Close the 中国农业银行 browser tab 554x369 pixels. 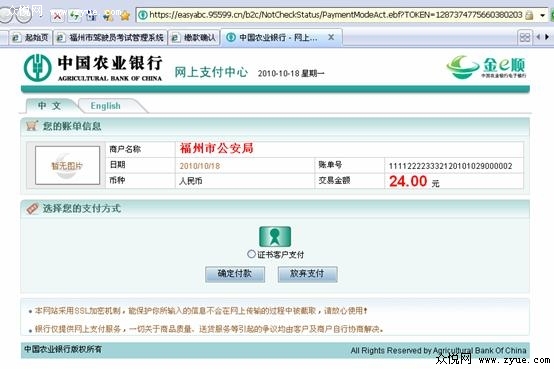(x=331, y=37)
